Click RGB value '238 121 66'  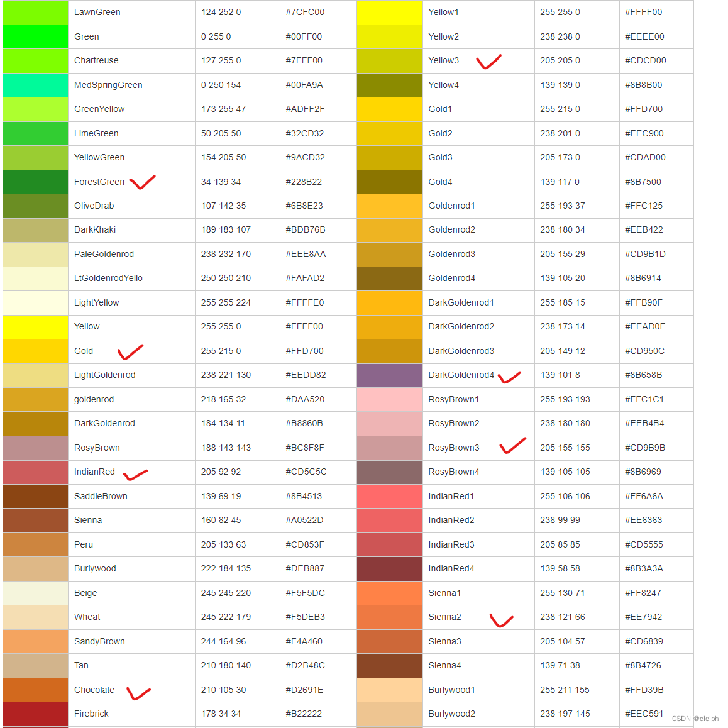click(x=562, y=617)
